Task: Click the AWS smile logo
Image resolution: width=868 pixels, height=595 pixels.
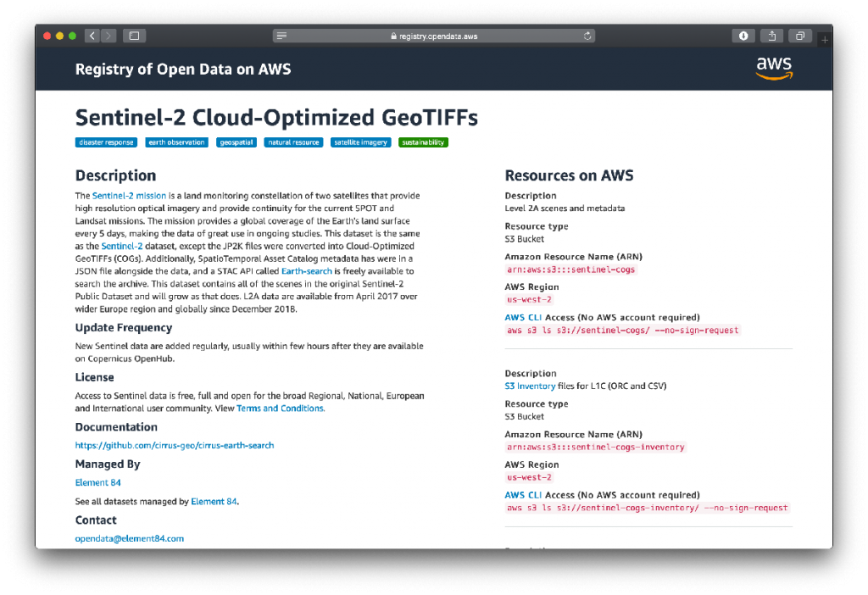Action: tap(774, 69)
